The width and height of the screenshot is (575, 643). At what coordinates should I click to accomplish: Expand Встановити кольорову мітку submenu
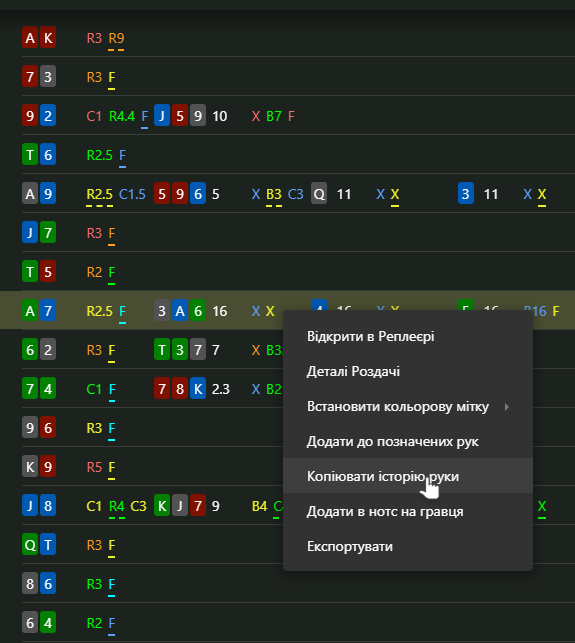click(x=408, y=406)
